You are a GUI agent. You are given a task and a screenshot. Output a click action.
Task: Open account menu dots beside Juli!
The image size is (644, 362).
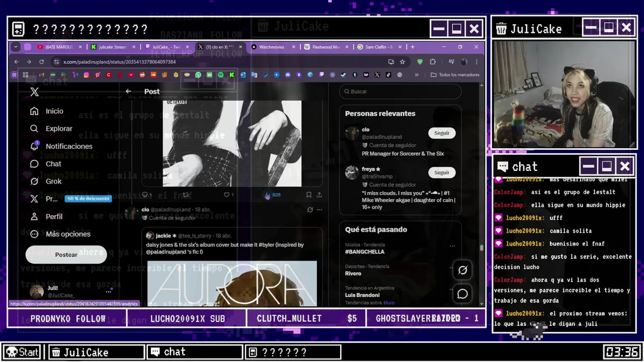click(108, 291)
